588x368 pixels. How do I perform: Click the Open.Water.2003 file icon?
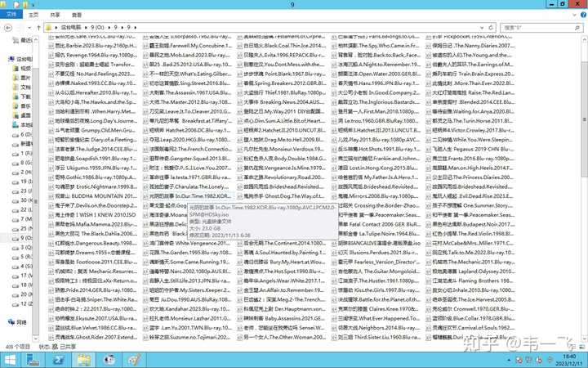coord(334,74)
